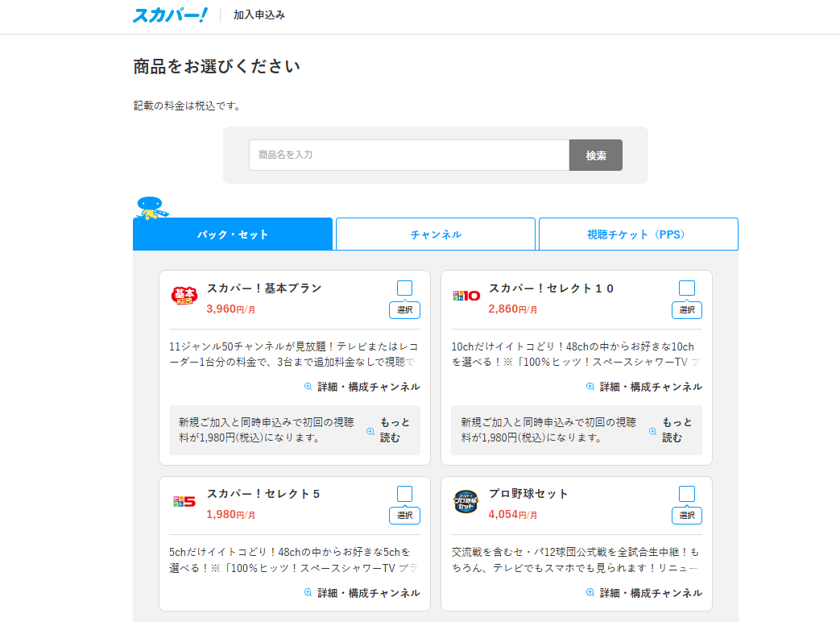The height and width of the screenshot is (622, 840).
Task: Open the 視聴チケット(PPS) tab
Action: (638, 234)
